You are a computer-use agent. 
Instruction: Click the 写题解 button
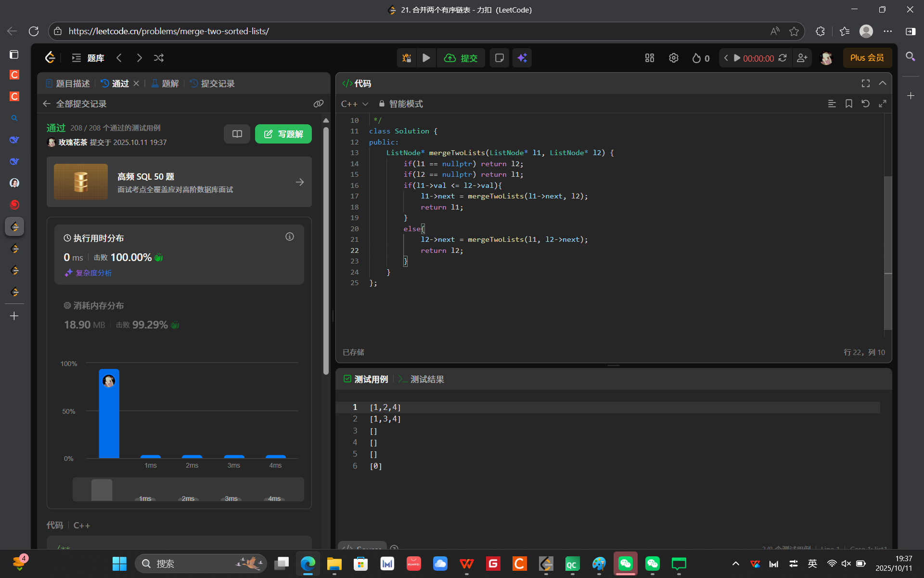tap(283, 134)
